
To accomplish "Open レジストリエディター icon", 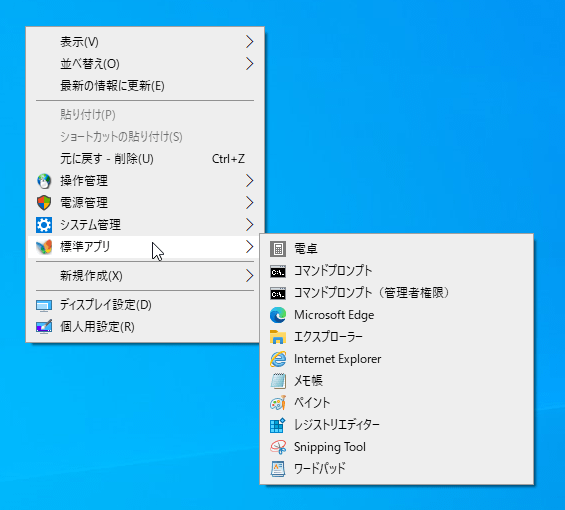I will (278, 425).
